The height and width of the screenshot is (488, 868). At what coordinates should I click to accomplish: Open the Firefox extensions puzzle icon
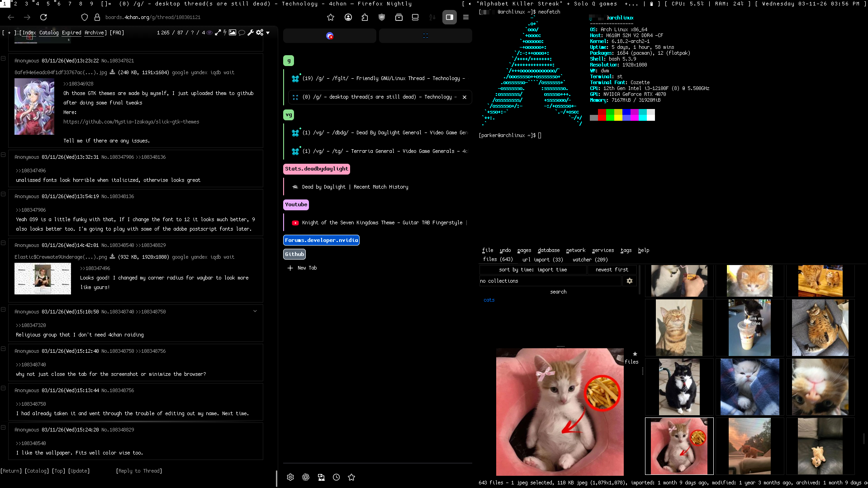(x=365, y=17)
